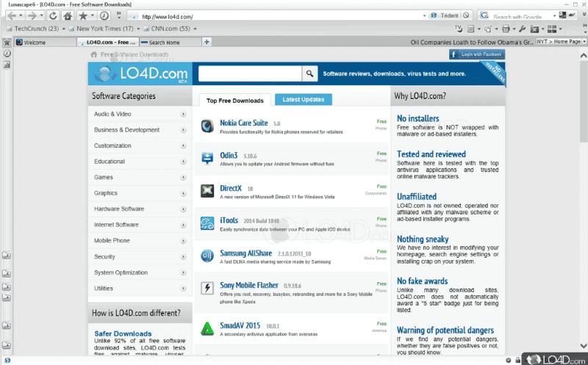Open the History sidebar clock icon
Screen dimensions: 588x365
tap(7, 54)
